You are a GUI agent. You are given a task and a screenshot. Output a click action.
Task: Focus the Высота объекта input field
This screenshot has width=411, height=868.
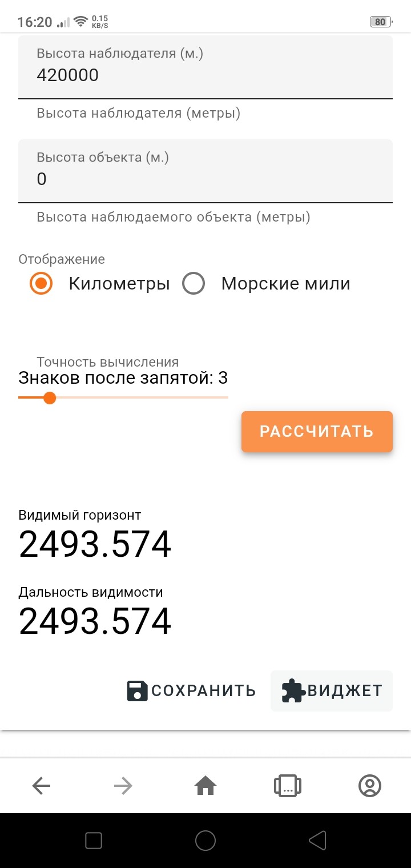pos(205,179)
